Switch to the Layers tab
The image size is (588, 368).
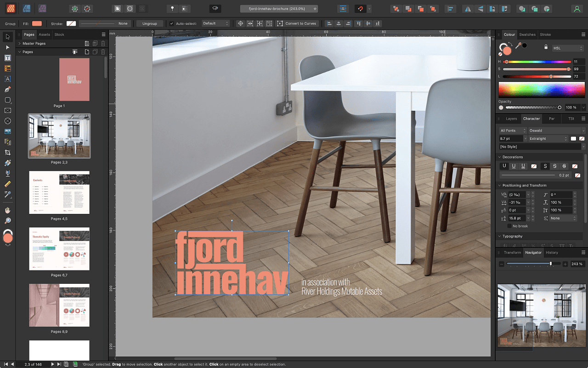click(511, 119)
